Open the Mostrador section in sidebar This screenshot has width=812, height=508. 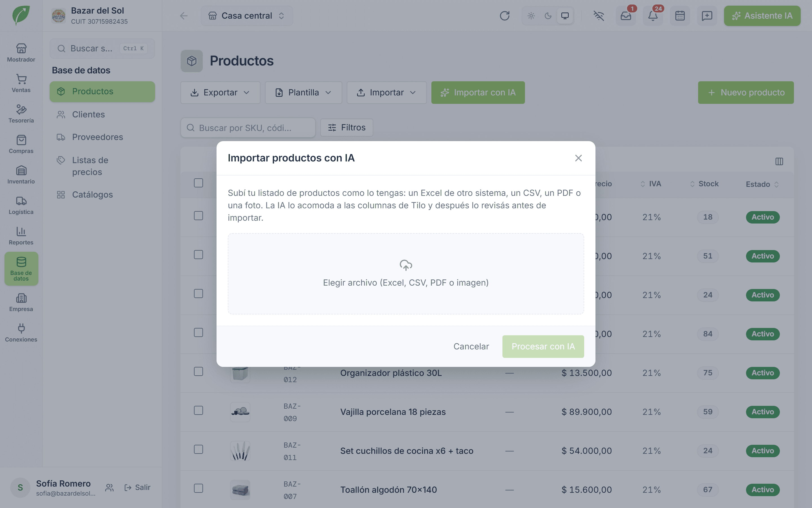[21, 53]
